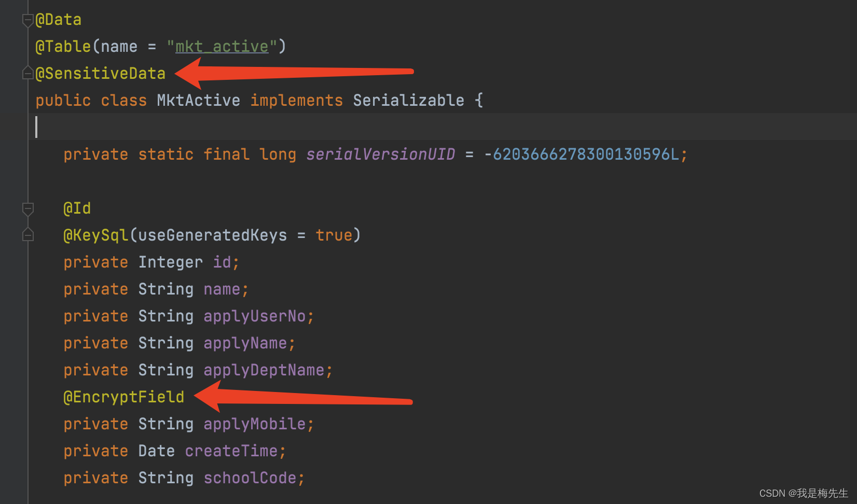The height and width of the screenshot is (504, 857).
Task: Click the @Data annotation
Action: tap(58, 20)
